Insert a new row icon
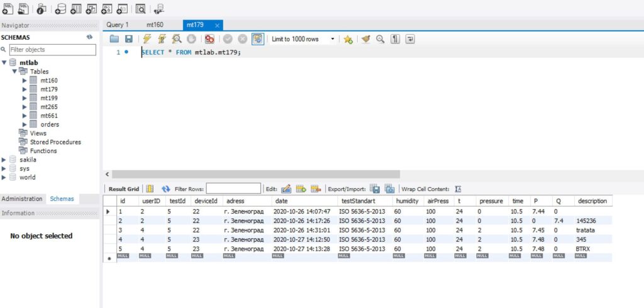Screen dimensions: 644x308 click(x=301, y=189)
